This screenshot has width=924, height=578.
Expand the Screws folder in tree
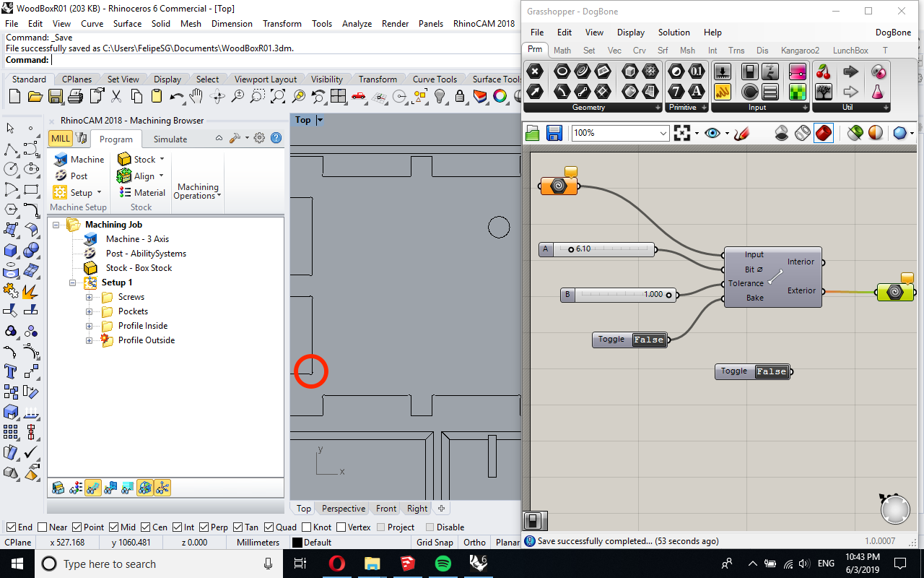coord(89,297)
